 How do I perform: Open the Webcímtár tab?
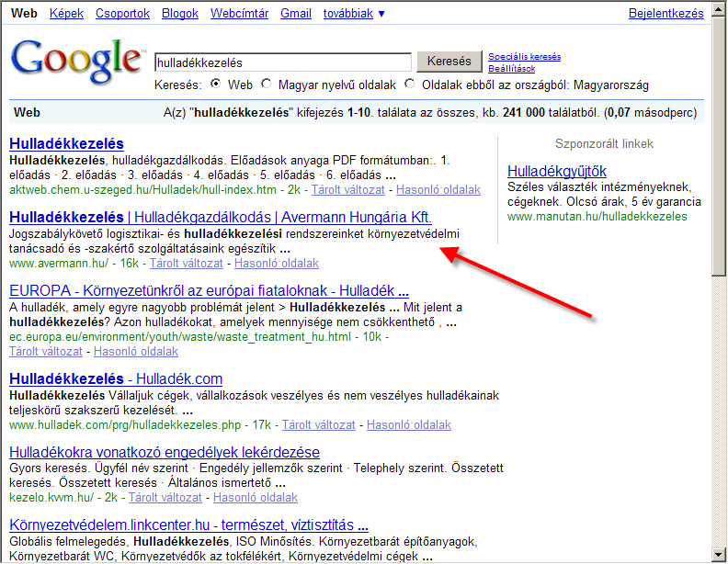[x=240, y=14]
